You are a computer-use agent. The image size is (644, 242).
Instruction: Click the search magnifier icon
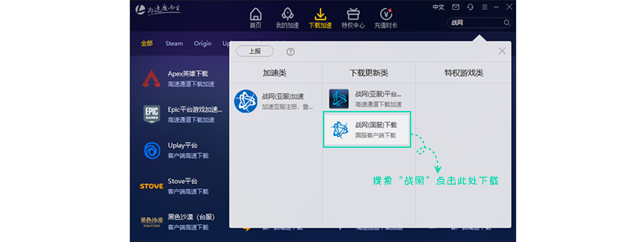click(x=507, y=23)
